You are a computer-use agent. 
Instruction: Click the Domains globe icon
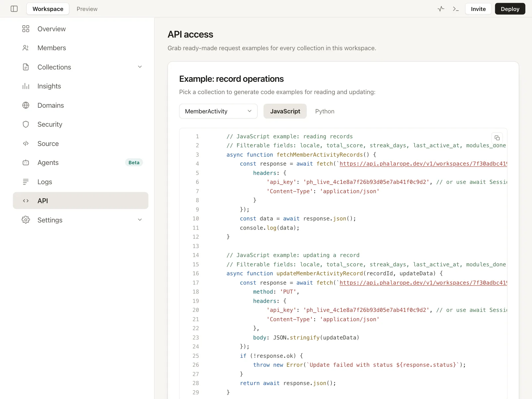26,105
